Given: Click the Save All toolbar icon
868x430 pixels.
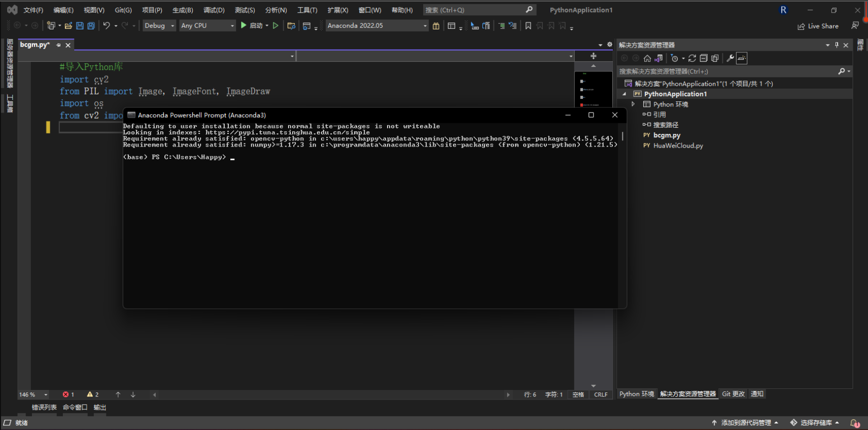Looking at the screenshot, I should point(91,26).
